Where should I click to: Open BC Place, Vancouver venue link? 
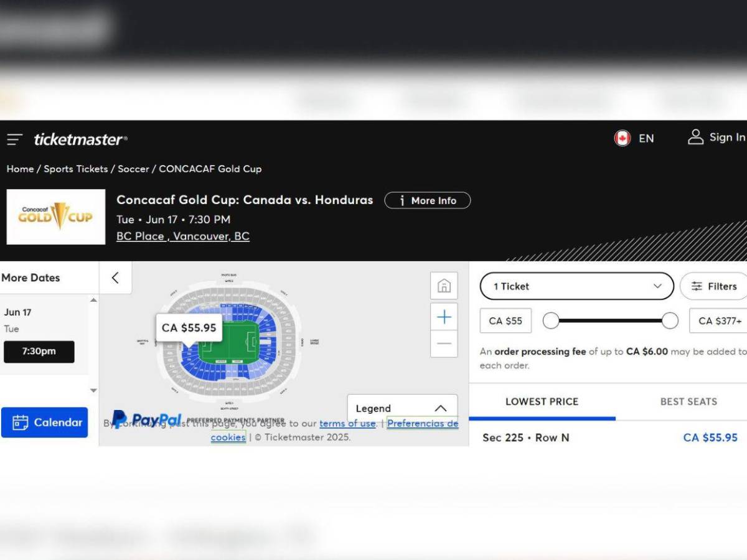tap(183, 236)
